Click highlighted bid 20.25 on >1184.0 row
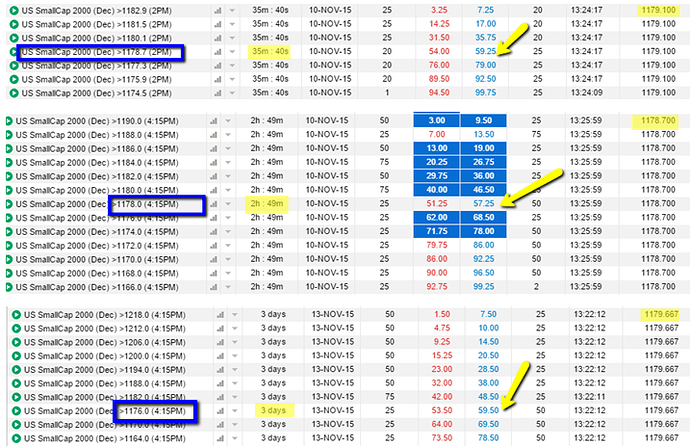 [x=437, y=162]
